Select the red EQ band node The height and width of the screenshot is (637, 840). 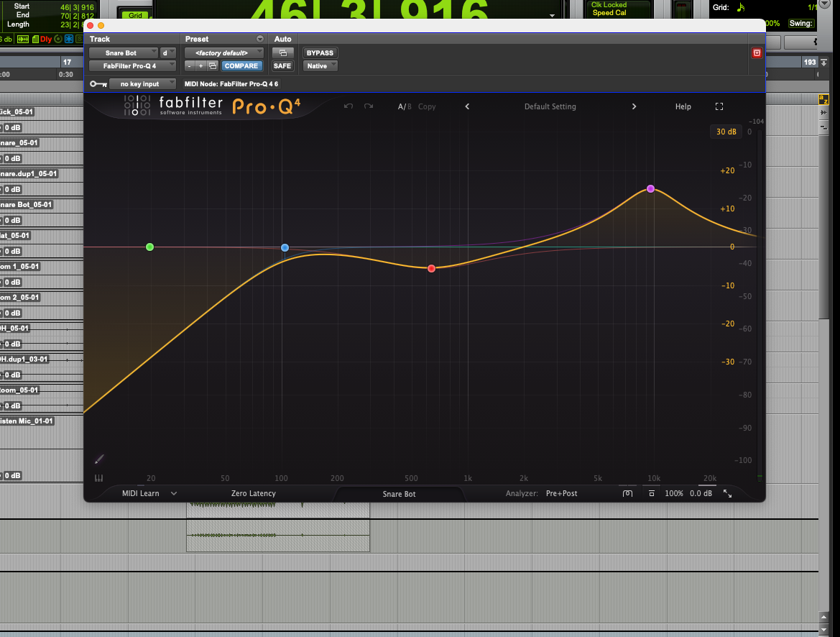[x=431, y=268]
